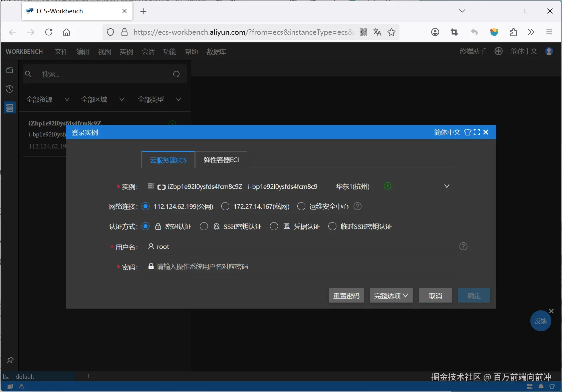Viewport: 562px width, 392px height.
Task: Open the 文件 menu
Action: pyautogui.click(x=61, y=51)
